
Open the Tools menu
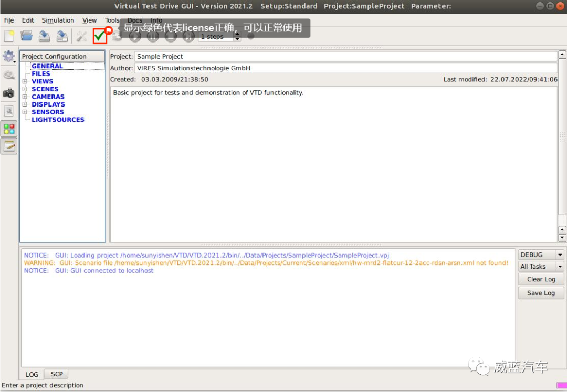point(112,20)
